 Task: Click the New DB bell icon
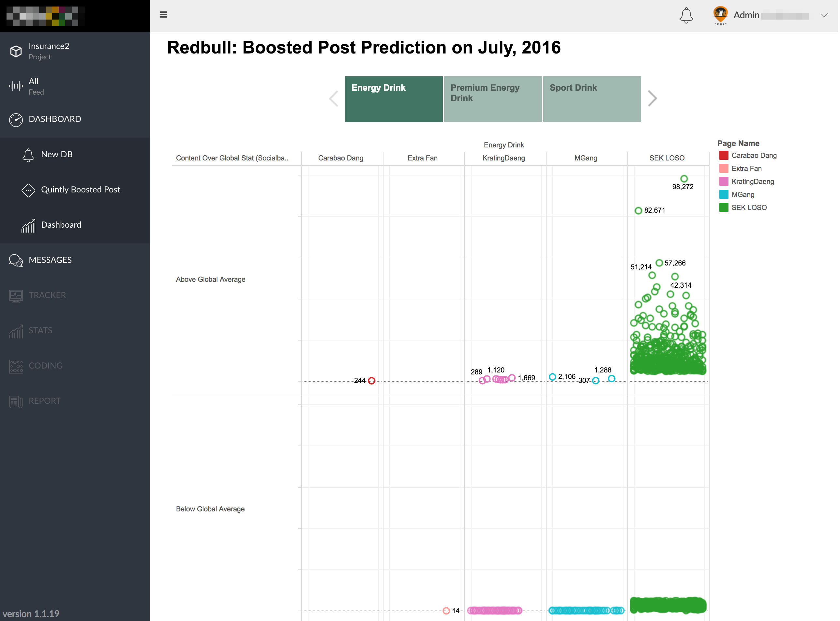pos(28,155)
